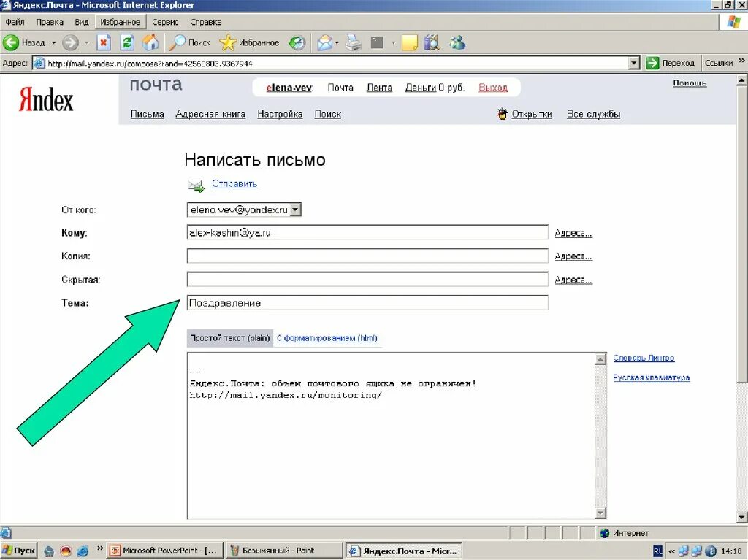Click the message area scroll down arrow

coord(600,513)
